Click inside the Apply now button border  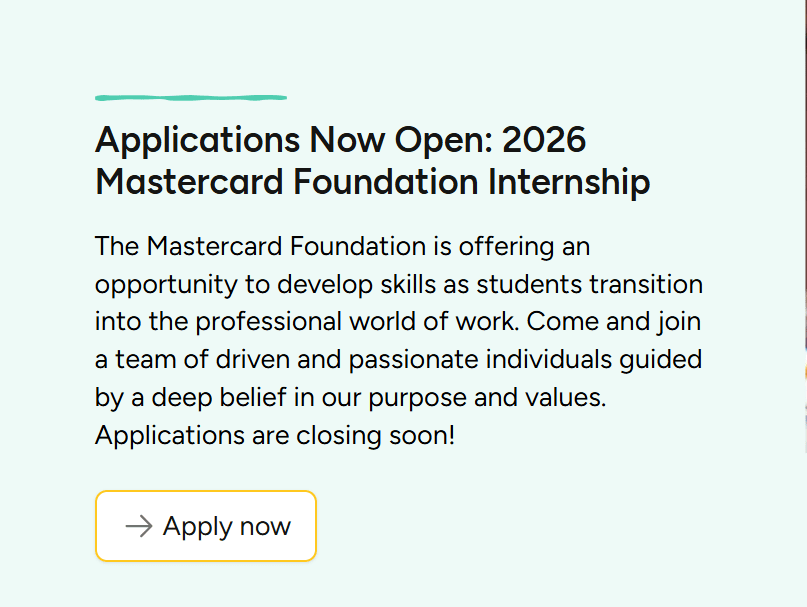[x=205, y=526]
